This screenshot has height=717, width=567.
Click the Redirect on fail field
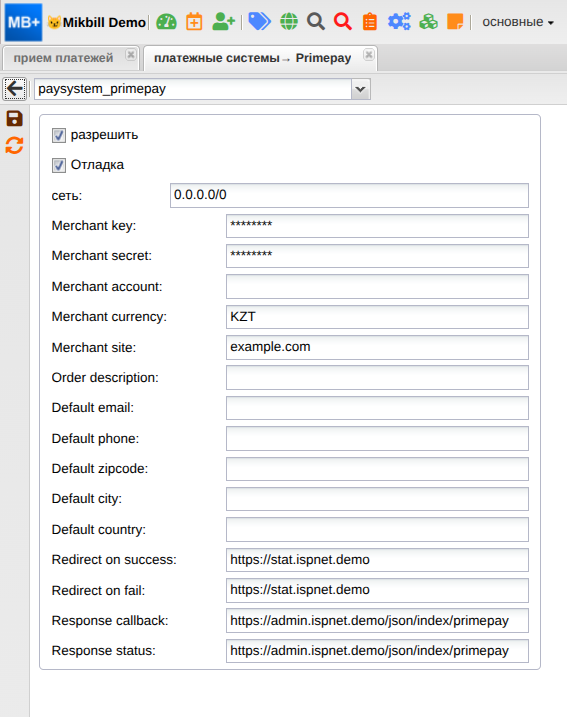click(377, 590)
